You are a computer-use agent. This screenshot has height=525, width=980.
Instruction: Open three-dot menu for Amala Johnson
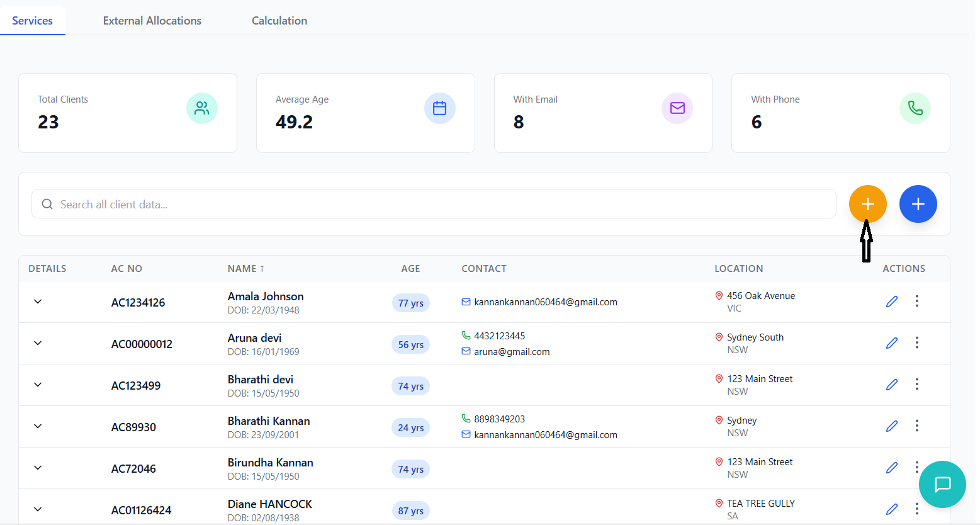click(916, 302)
